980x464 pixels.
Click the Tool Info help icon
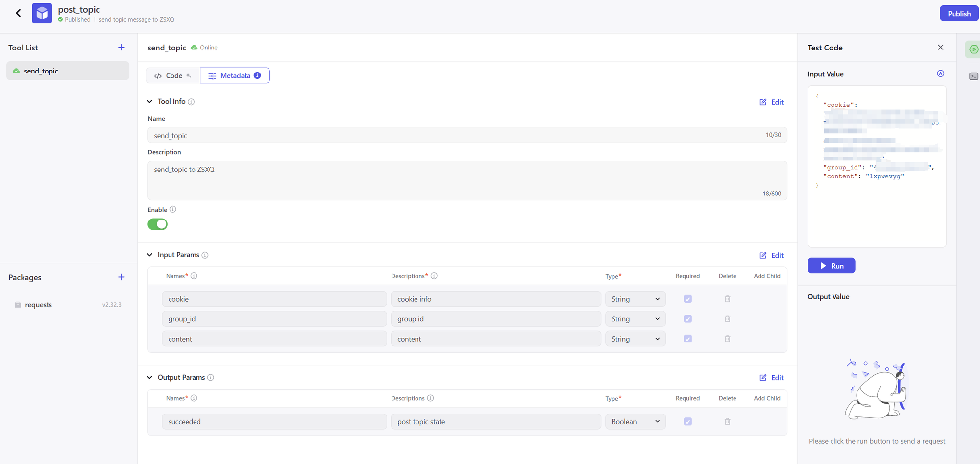(191, 102)
